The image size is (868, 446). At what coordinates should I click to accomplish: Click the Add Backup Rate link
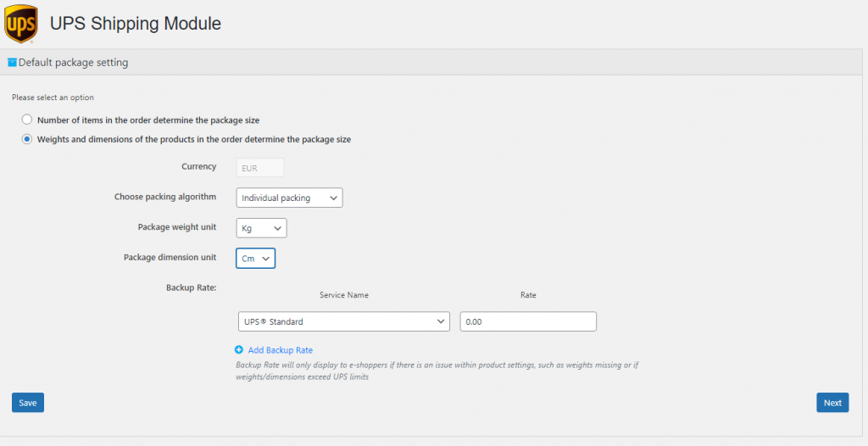click(x=280, y=350)
